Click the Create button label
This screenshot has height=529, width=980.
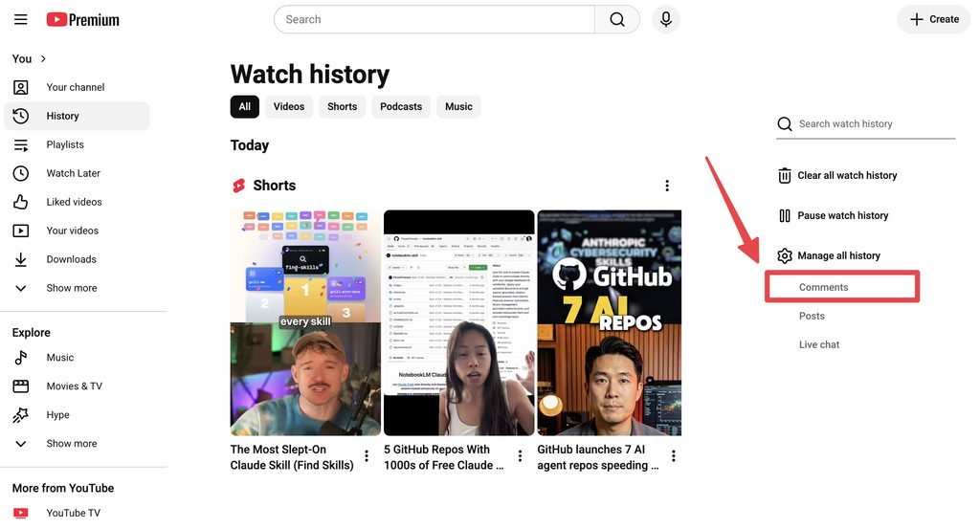(x=944, y=19)
